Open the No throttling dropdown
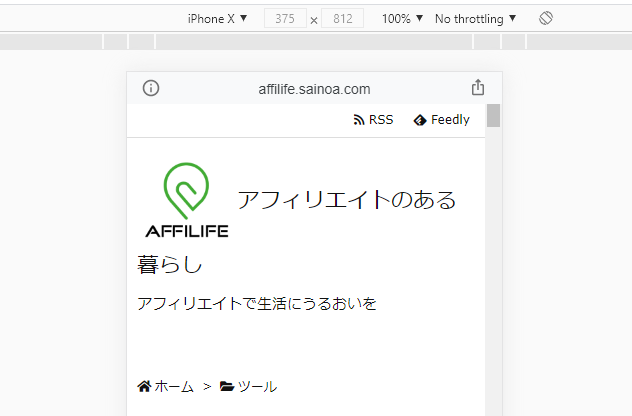This screenshot has width=632, height=416. tap(475, 19)
